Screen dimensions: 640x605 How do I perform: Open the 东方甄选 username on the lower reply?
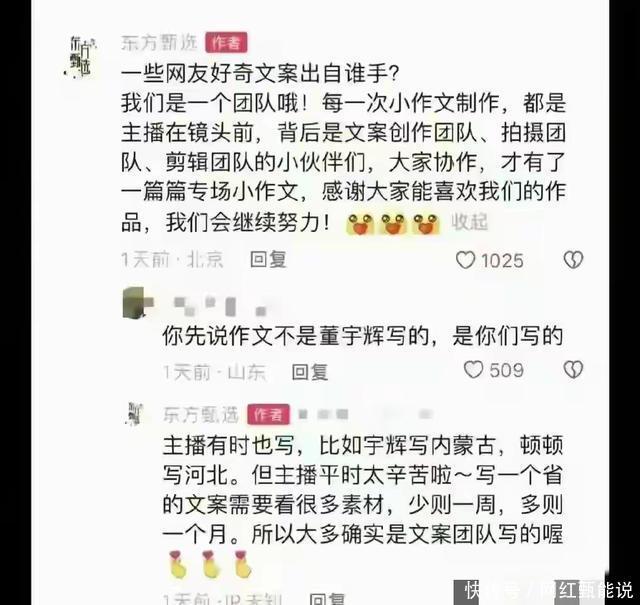tap(200, 415)
